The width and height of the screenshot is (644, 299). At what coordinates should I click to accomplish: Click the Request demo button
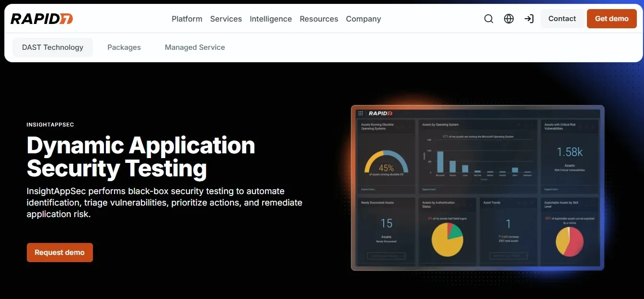[59, 253]
